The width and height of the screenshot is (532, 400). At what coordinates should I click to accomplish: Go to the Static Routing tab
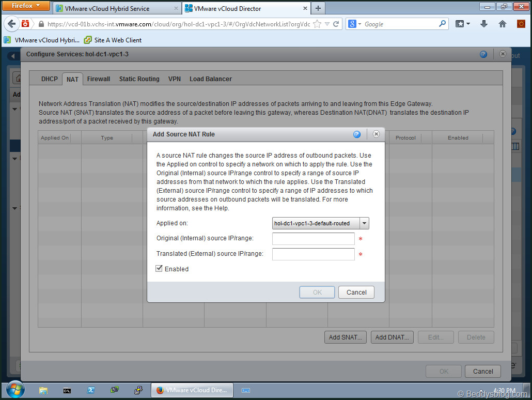point(139,79)
